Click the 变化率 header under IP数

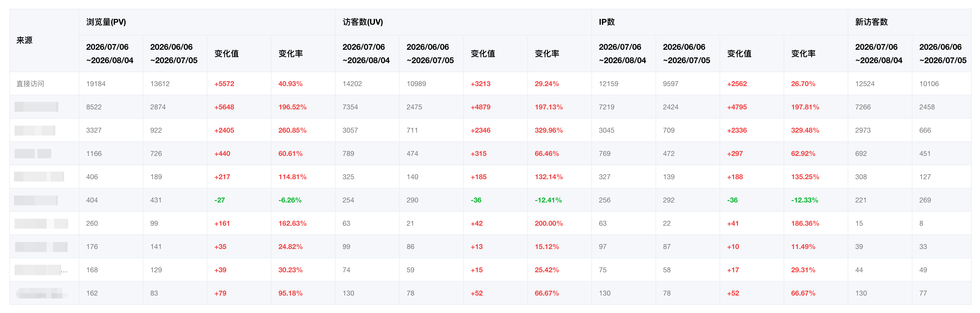[x=803, y=54]
